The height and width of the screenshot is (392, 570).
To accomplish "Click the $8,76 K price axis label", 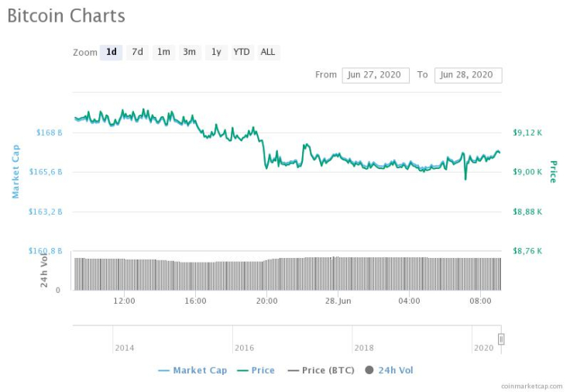I will (527, 251).
